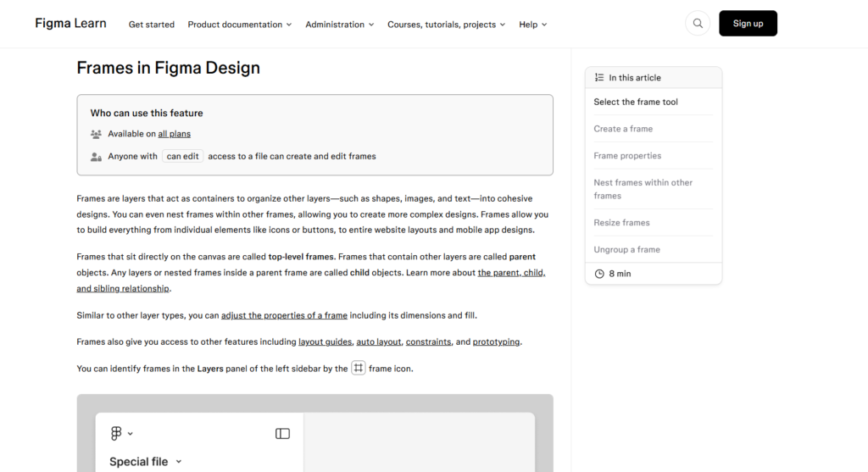Click the list icon beside In this article
This screenshot has width=868, height=472.
pos(599,77)
